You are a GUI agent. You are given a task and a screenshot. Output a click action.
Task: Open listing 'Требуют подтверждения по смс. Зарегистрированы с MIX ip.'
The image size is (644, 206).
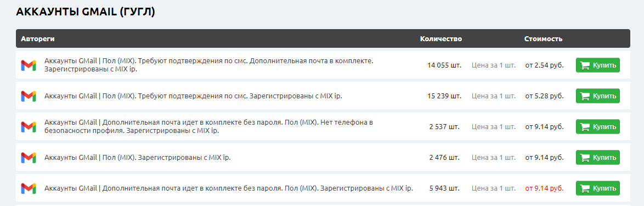[x=193, y=96]
